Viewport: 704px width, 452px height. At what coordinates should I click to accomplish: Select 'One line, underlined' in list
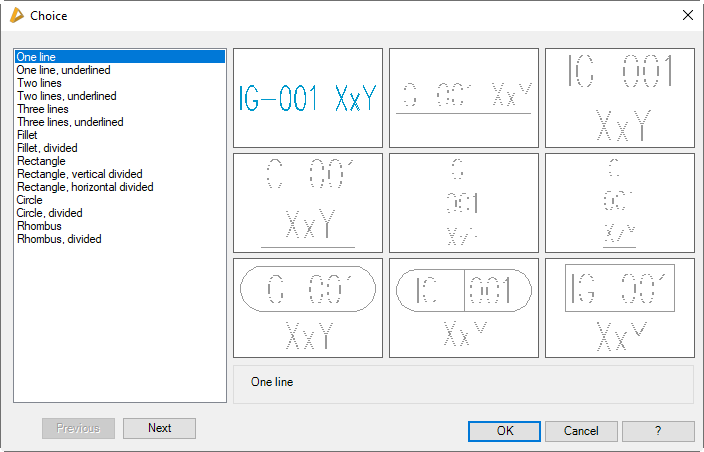(64, 70)
